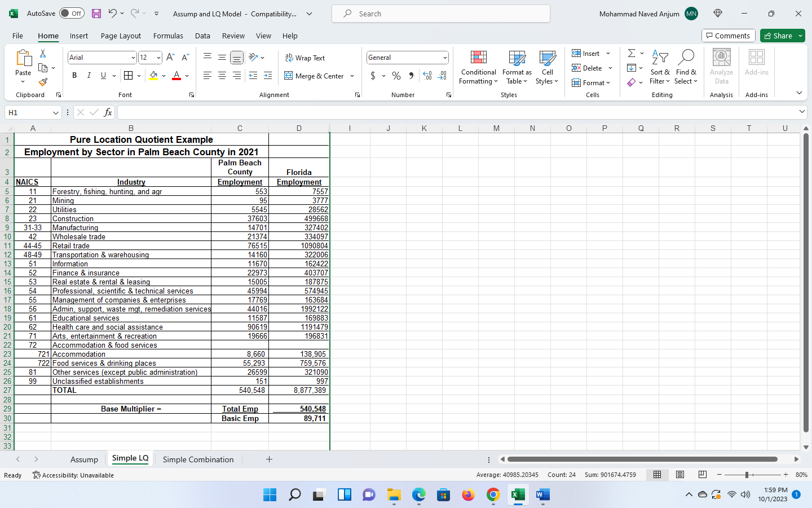Click the Comments button
This screenshot has height=508, width=812.
coord(728,36)
